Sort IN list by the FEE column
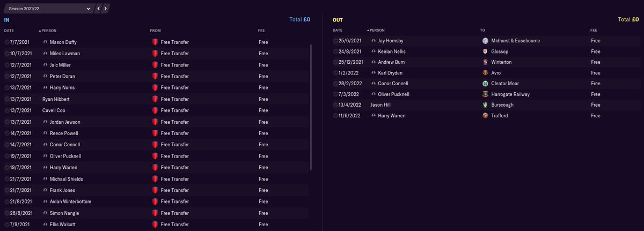 tap(261, 31)
